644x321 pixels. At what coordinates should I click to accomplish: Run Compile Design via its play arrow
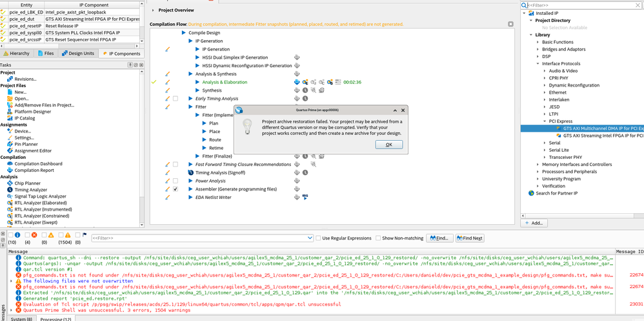click(184, 33)
